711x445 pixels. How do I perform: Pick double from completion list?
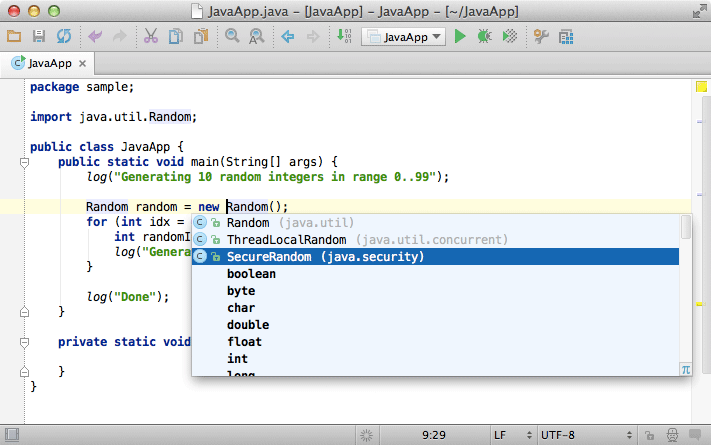pos(435,325)
